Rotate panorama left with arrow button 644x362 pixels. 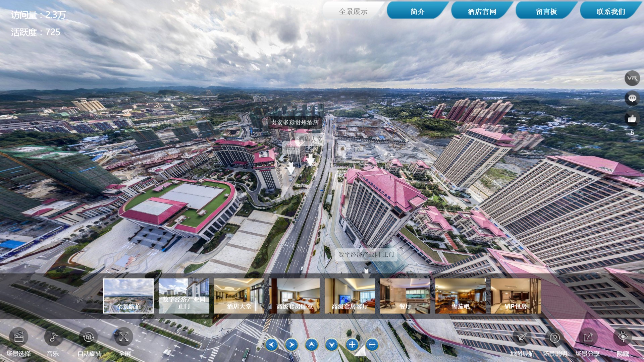(271, 345)
